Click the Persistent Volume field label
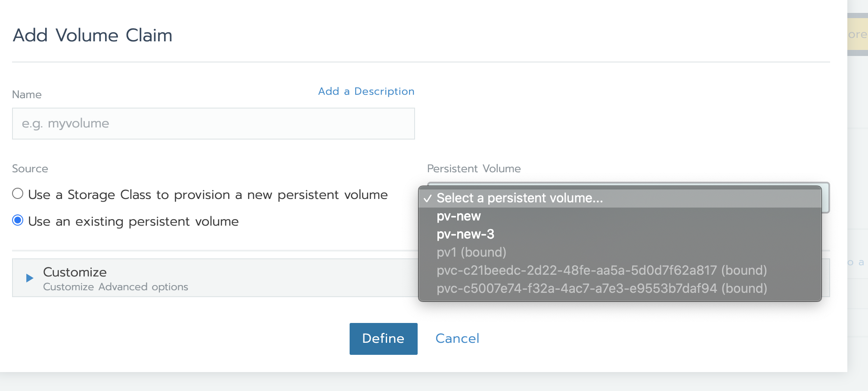This screenshot has width=868, height=391. pyautogui.click(x=473, y=168)
